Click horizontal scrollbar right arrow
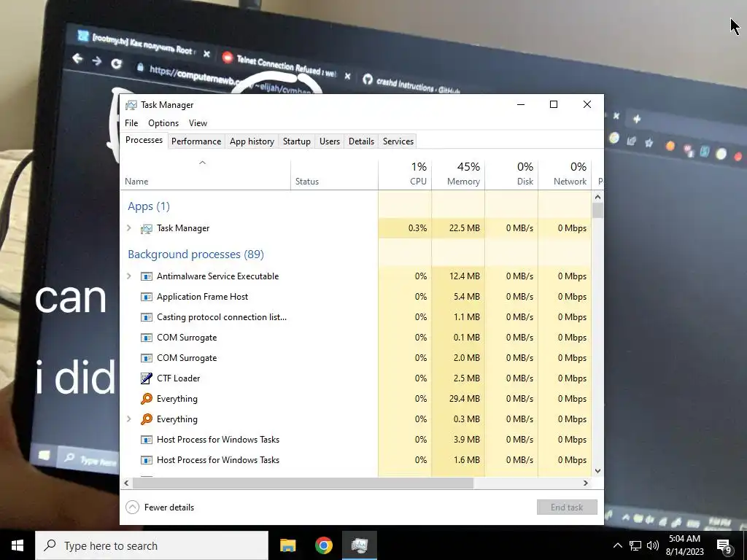 [x=586, y=483]
